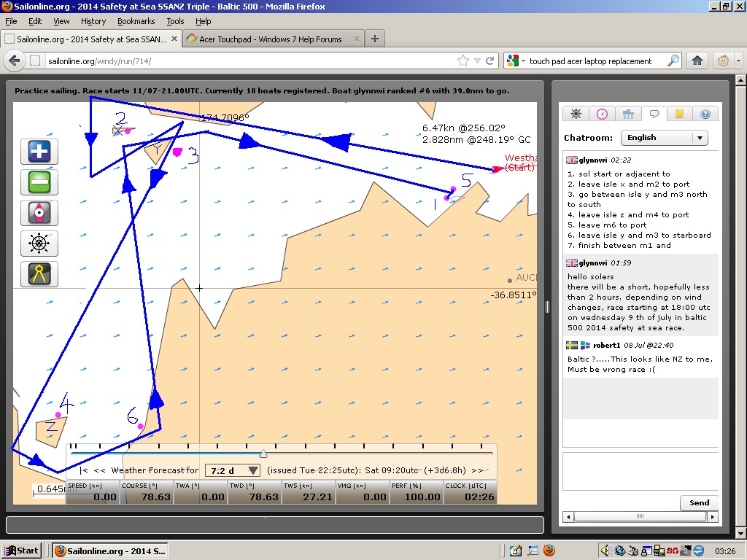Open the yellow sticky-note tab
The height and width of the screenshot is (560, 747).
pos(680,114)
